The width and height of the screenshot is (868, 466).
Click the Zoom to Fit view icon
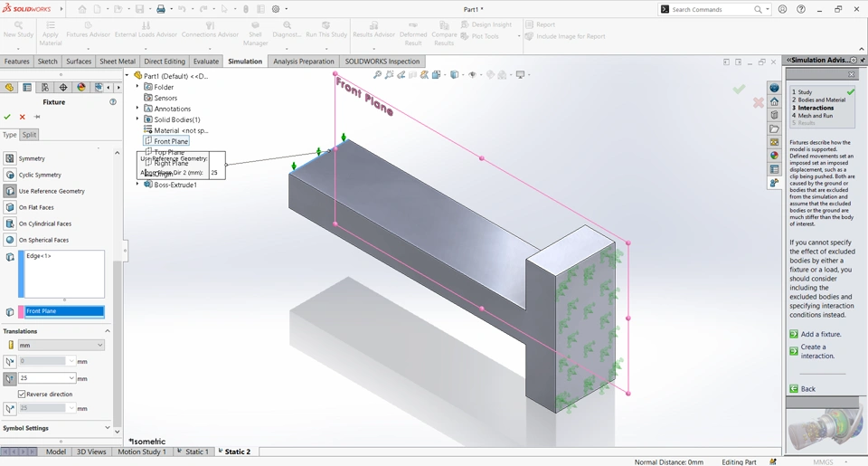(x=378, y=74)
